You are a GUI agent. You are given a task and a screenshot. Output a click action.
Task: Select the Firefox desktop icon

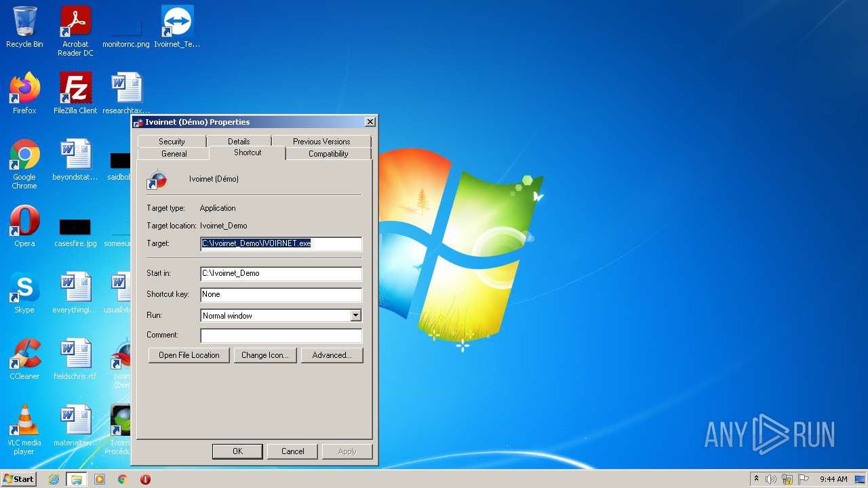24,94
